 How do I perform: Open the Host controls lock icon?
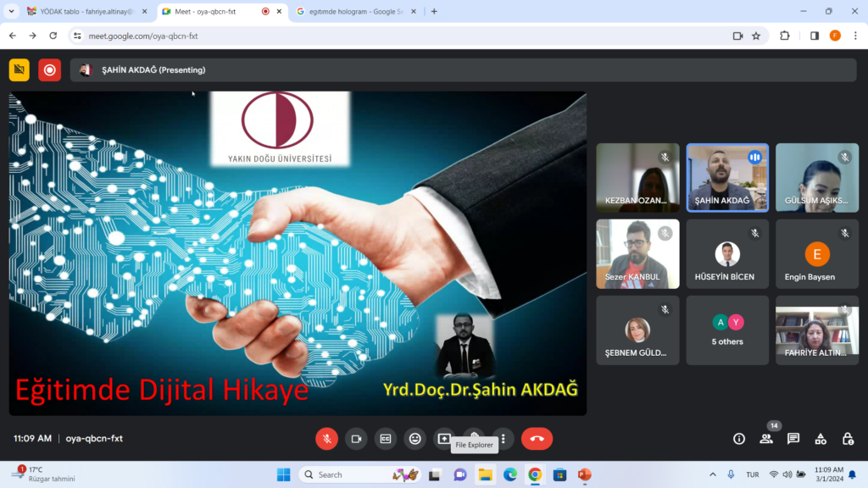848,439
